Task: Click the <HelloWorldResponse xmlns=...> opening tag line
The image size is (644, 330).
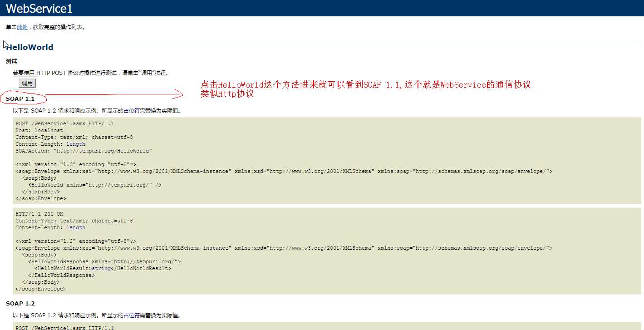Action: (104, 261)
